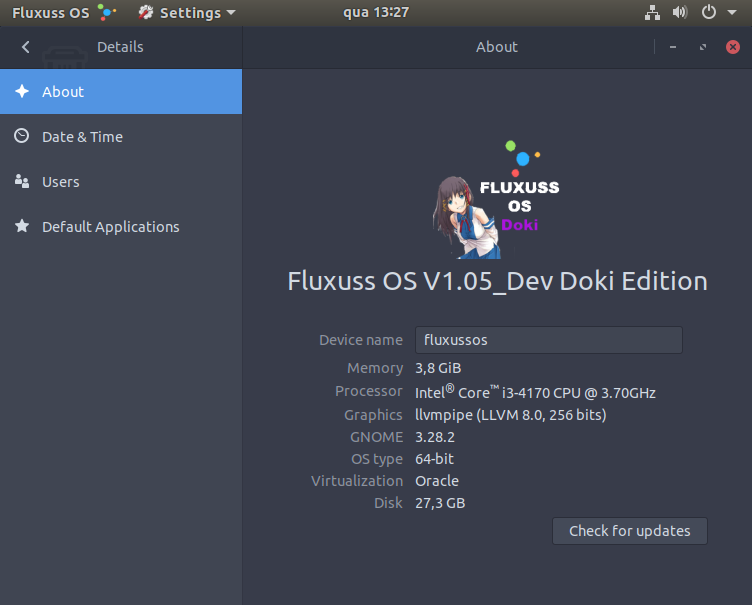Select the About sidebar entry

[x=121, y=92]
